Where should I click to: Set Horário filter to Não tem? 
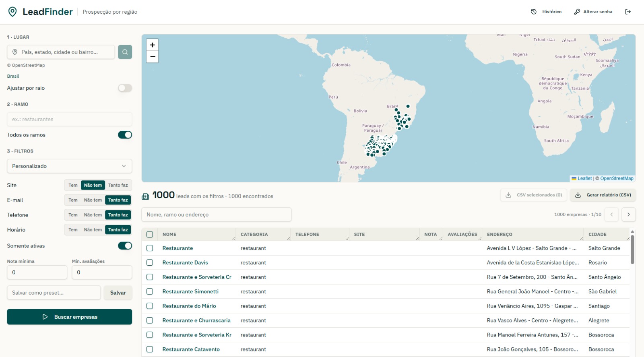coord(93,230)
